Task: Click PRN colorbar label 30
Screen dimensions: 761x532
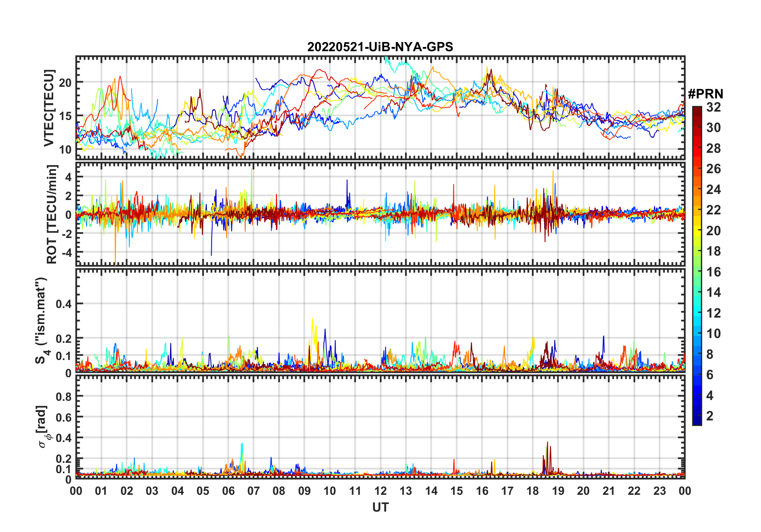Action: (713, 128)
